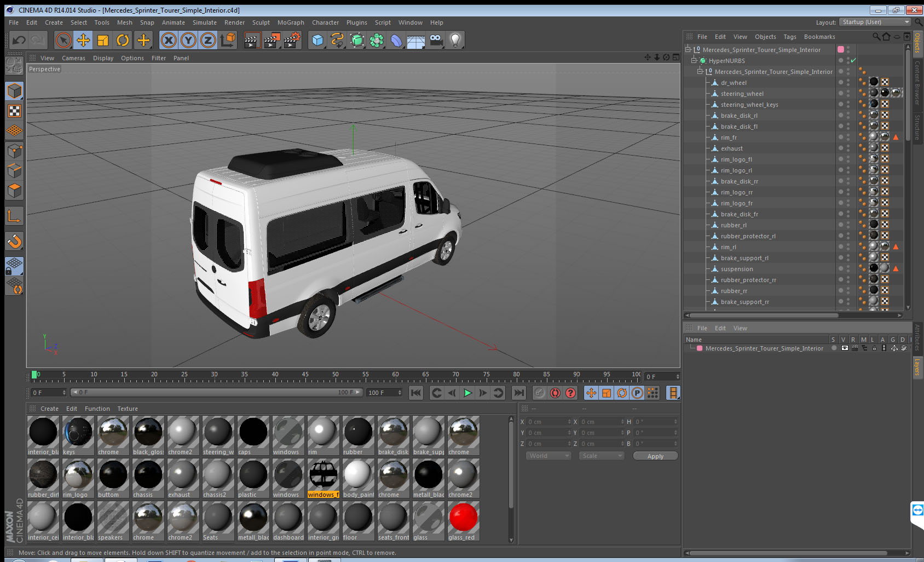Toggle record active objects button
Screen dimensions: 924x562
coord(540,393)
